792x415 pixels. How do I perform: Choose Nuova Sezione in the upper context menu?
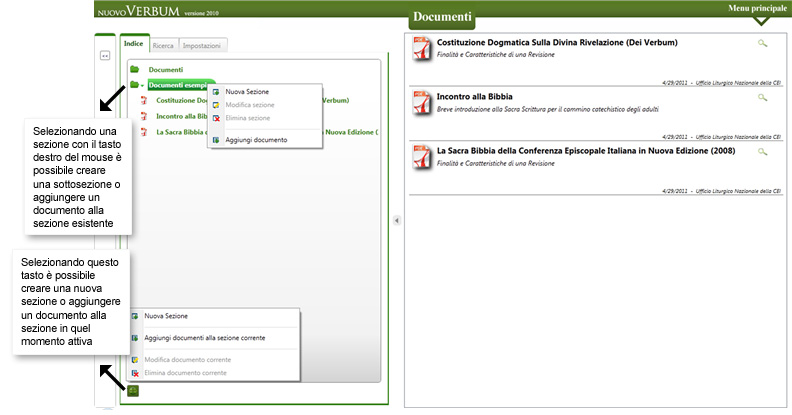click(x=247, y=92)
